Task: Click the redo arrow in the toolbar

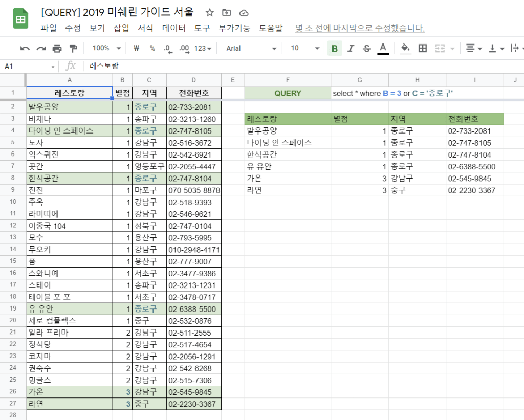Action: coord(41,48)
